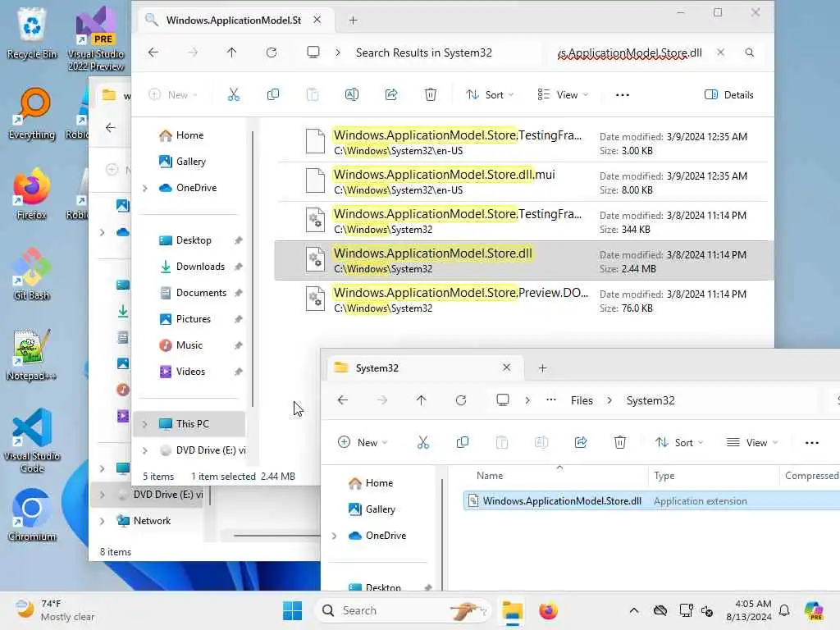
Task: Open notifications bell in taskbar
Action: pos(784,610)
